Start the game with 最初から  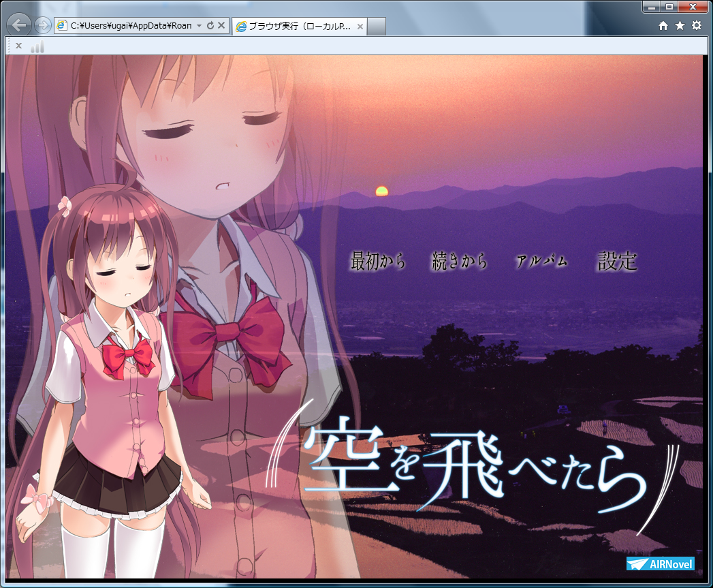pos(378,261)
